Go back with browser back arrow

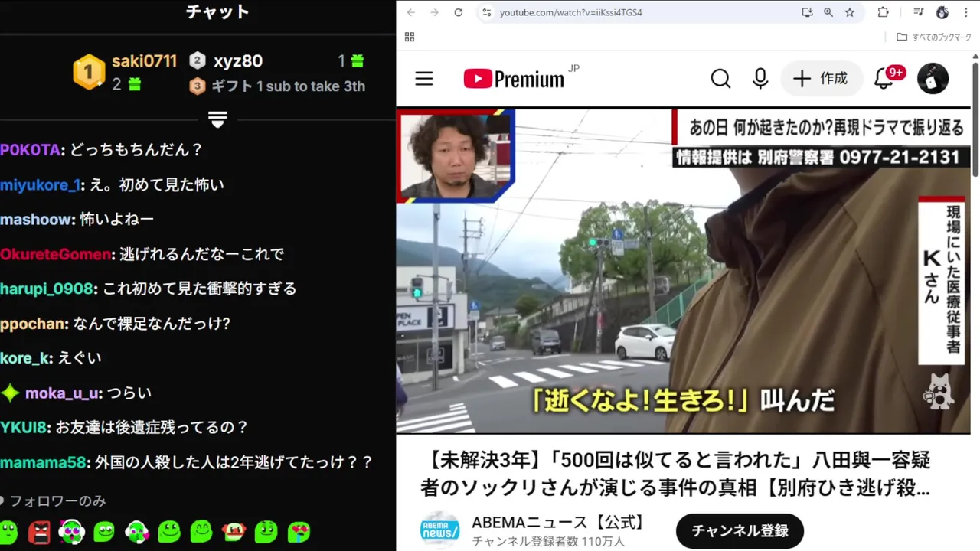(411, 12)
